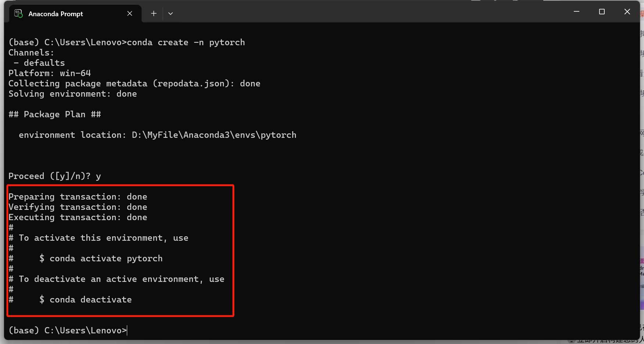Click 'Collecting package metadata (repodata.json): done'

pos(135,83)
